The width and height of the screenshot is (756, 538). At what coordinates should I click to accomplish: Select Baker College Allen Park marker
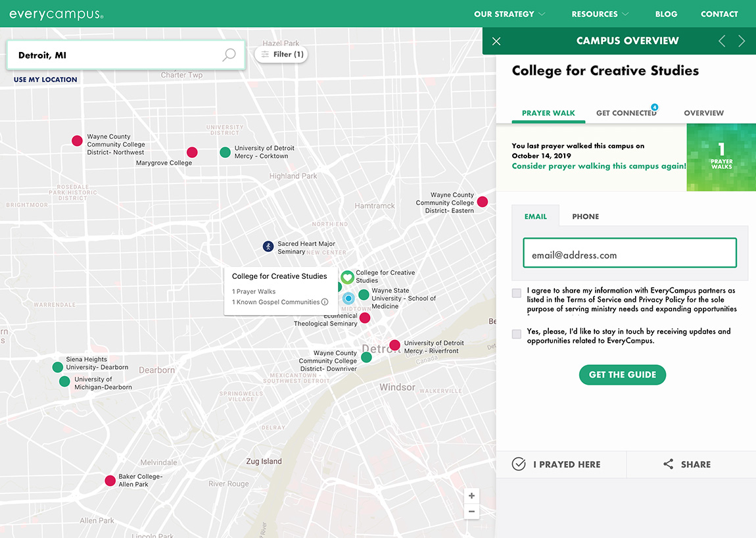point(110,480)
